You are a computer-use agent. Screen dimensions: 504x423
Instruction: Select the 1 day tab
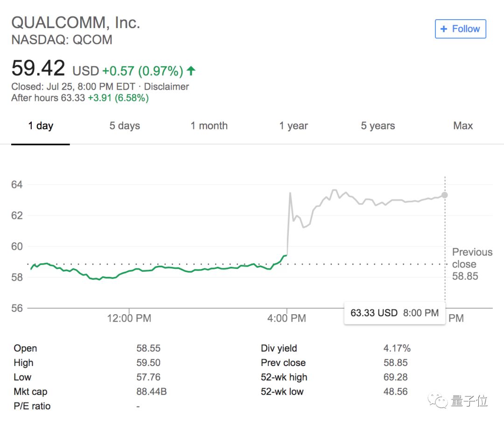pos(41,126)
